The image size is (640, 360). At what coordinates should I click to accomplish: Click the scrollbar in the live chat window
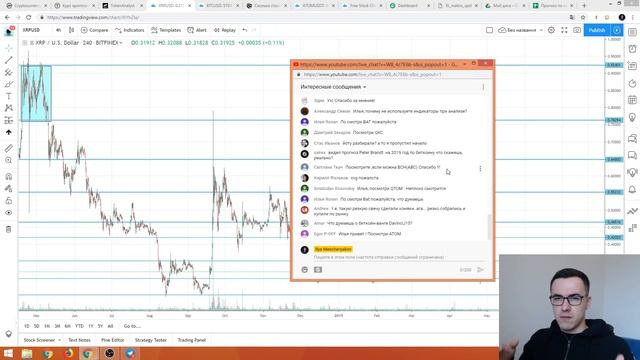(x=490, y=227)
